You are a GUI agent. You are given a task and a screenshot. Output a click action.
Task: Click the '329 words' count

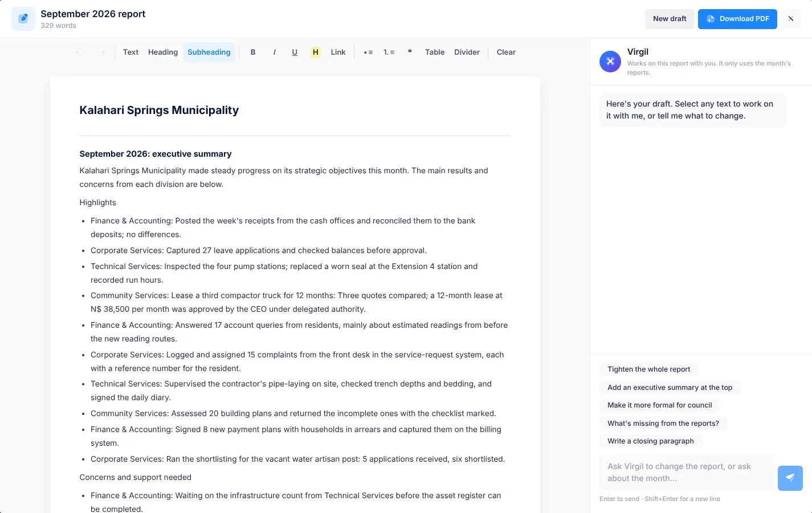point(58,26)
